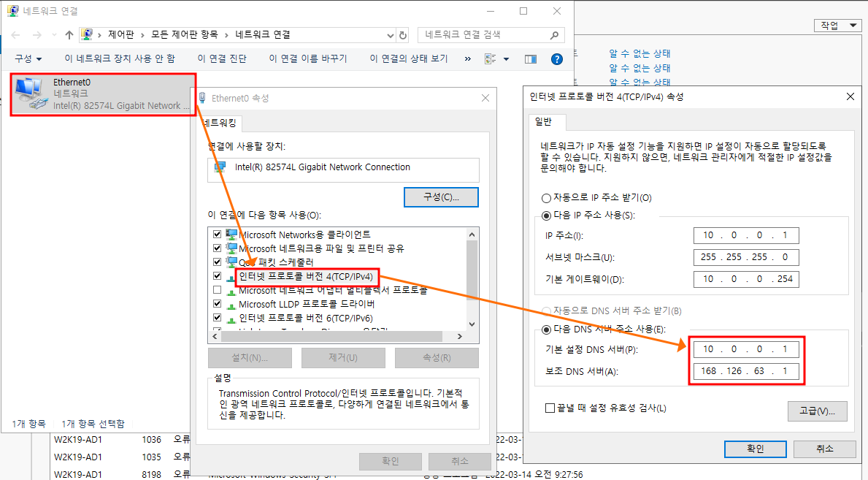Toggle Microsoft LLDP 프로토콜 드라이버 checkbox
This screenshot has height=480, width=868.
pyautogui.click(x=217, y=304)
